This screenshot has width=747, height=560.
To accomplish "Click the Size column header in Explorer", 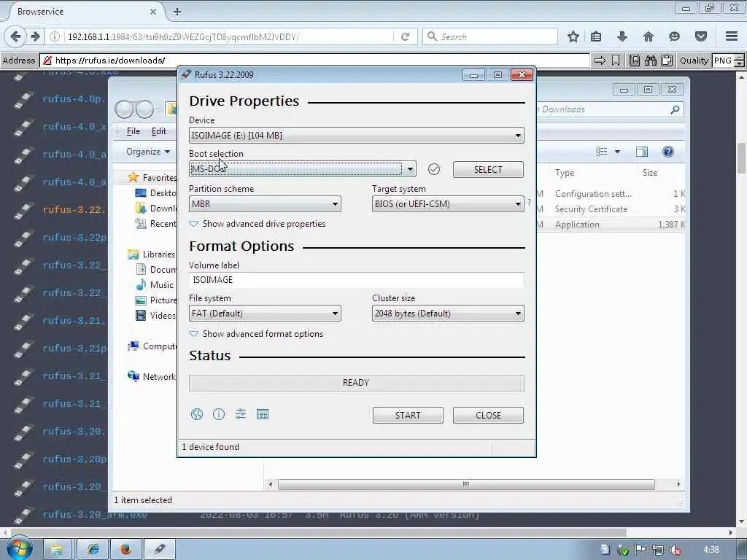I will point(650,173).
